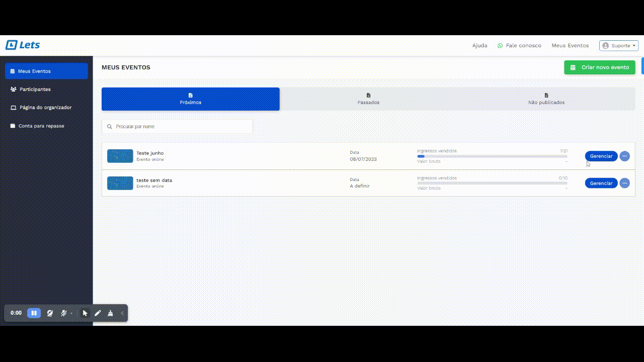Image resolution: width=644 pixels, height=362 pixels.
Task: Select the pencil drawing tool
Action: pos(98,313)
